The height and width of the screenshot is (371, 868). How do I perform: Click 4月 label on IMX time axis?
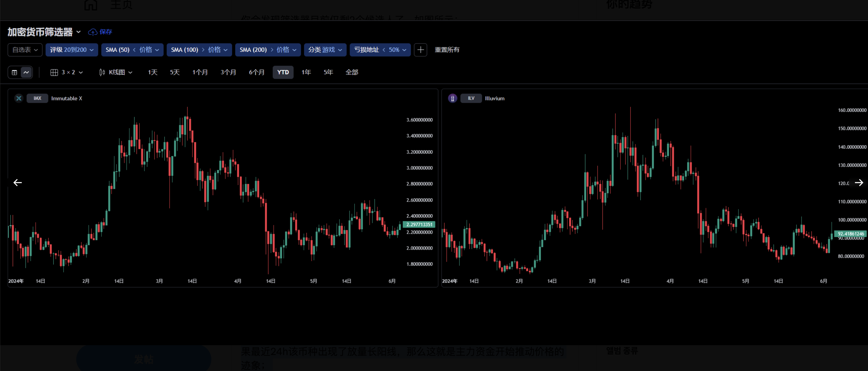237,281
